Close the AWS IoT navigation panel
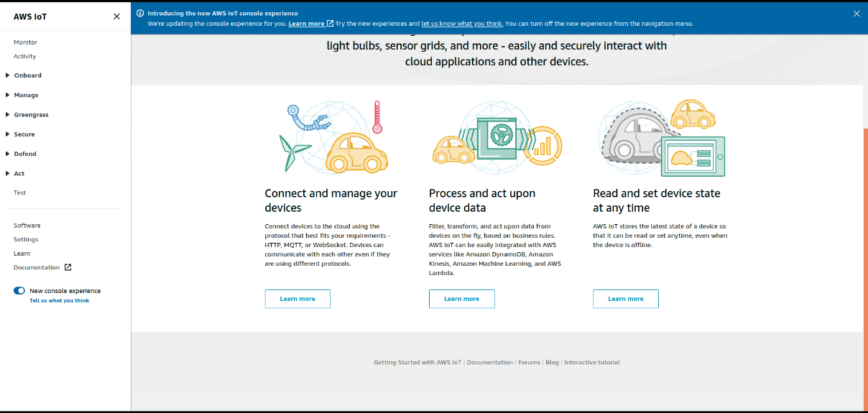The image size is (868, 413). coord(116,17)
